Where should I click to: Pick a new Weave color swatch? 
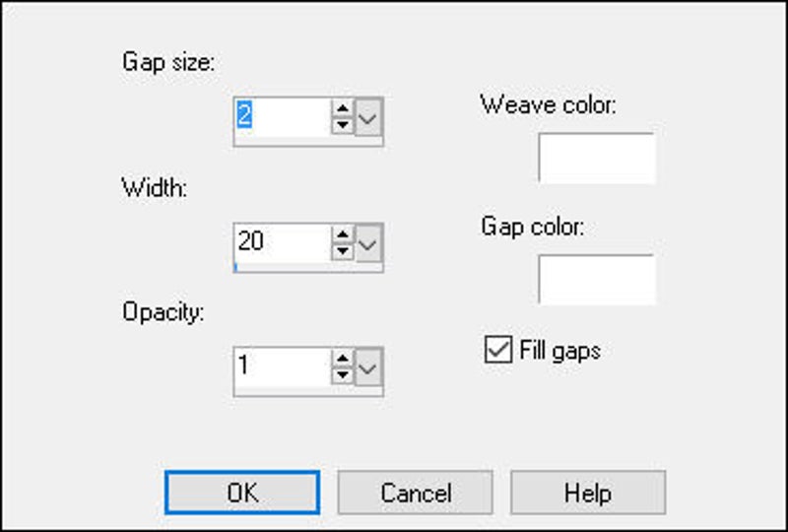pos(596,159)
